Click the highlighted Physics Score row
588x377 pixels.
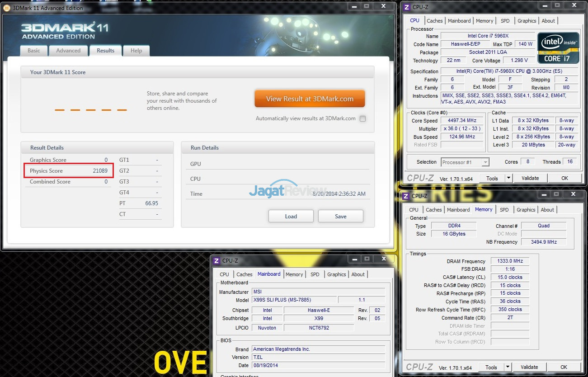[x=69, y=171]
